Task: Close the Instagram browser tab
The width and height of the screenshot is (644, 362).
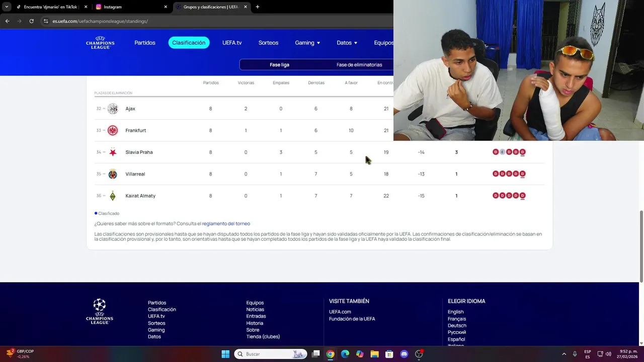Action: (166, 7)
